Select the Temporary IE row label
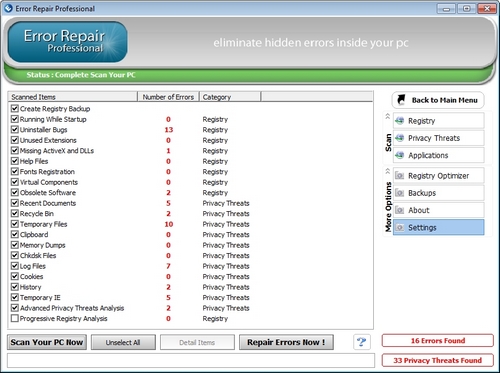Image resolution: width=500 pixels, height=373 pixels. pyautogui.click(x=40, y=297)
